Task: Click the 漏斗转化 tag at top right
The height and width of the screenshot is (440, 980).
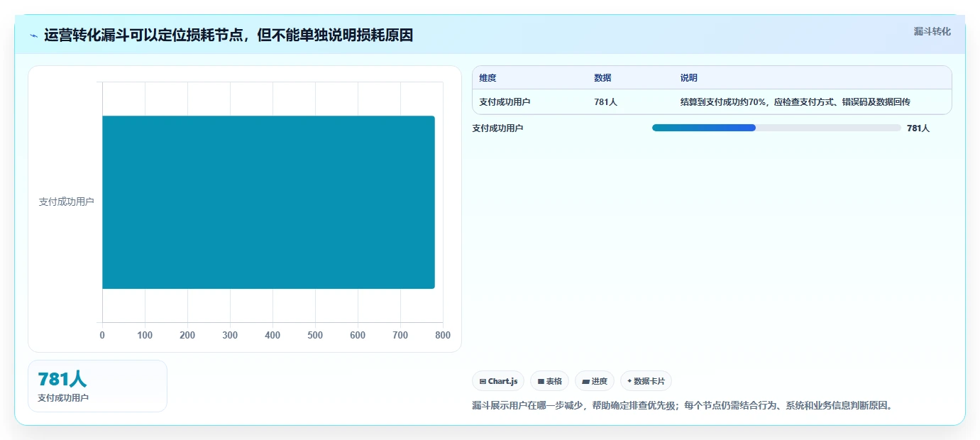Action: [x=932, y=31]
